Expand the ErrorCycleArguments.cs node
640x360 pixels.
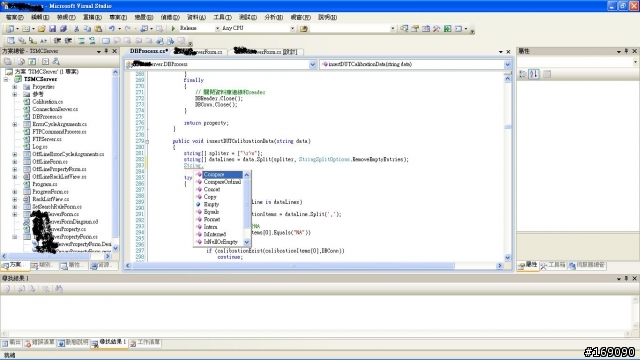pos(15,124)
